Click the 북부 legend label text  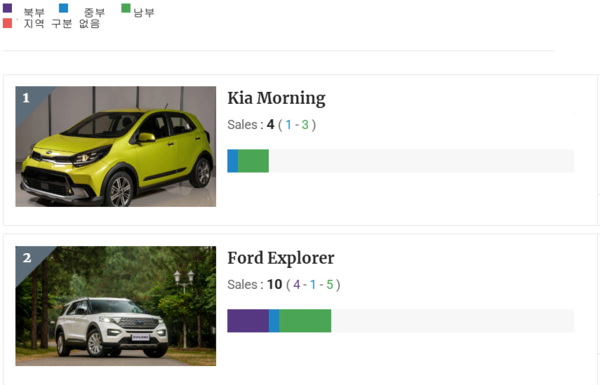coord(34,13)
